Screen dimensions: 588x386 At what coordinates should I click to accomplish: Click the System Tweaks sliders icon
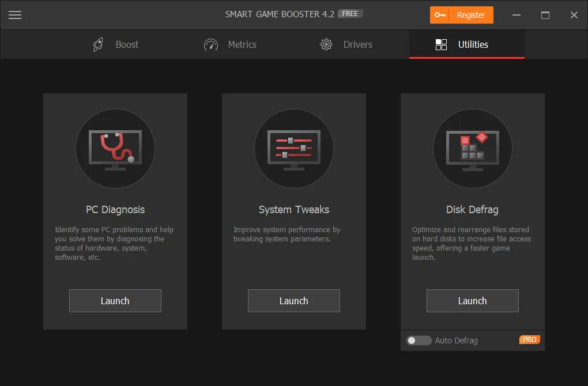point(293,148)
